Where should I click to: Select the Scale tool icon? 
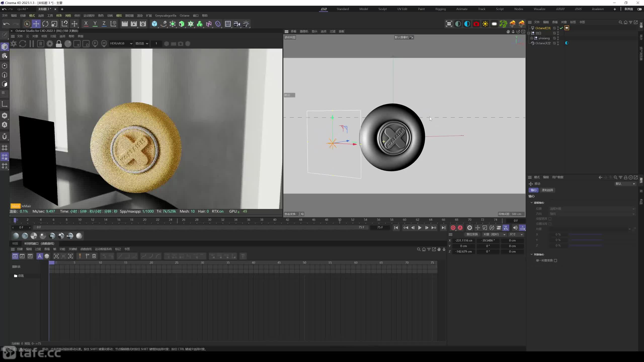(54, 24)
